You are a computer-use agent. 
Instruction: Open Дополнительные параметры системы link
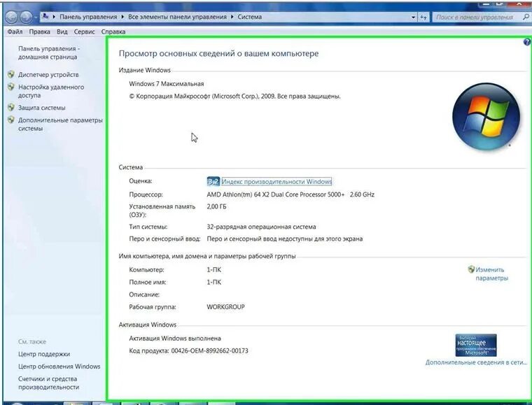(x=60, y=124)
